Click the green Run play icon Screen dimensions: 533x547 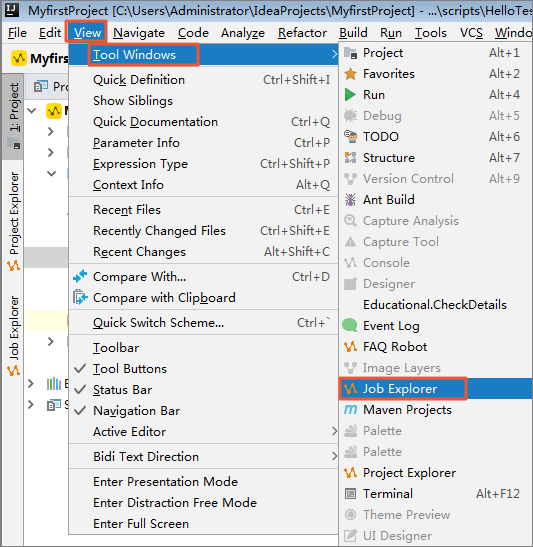click(x=350, y=95)
